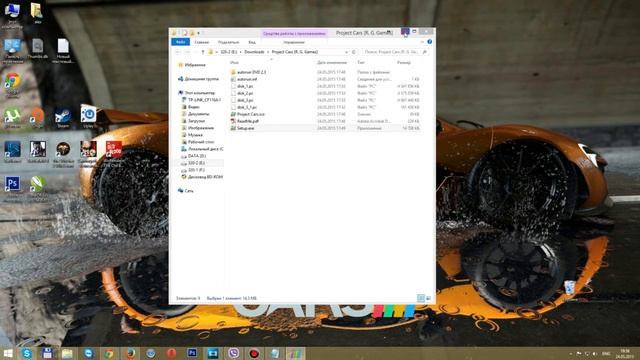Image resolution: width=640 pixels, height=360 pixels.
Task: Select the disk_2.pc file
Action: [x=242, y=93]
